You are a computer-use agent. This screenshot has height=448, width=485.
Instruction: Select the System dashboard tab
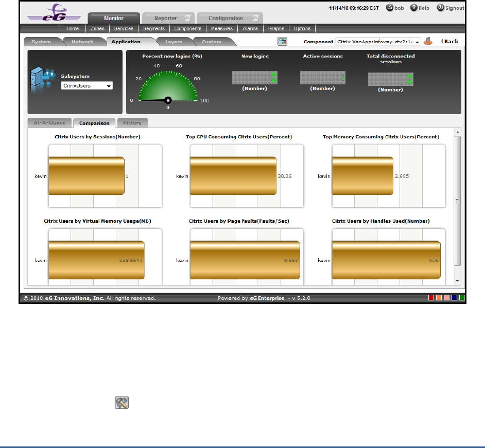coord(42,42)
